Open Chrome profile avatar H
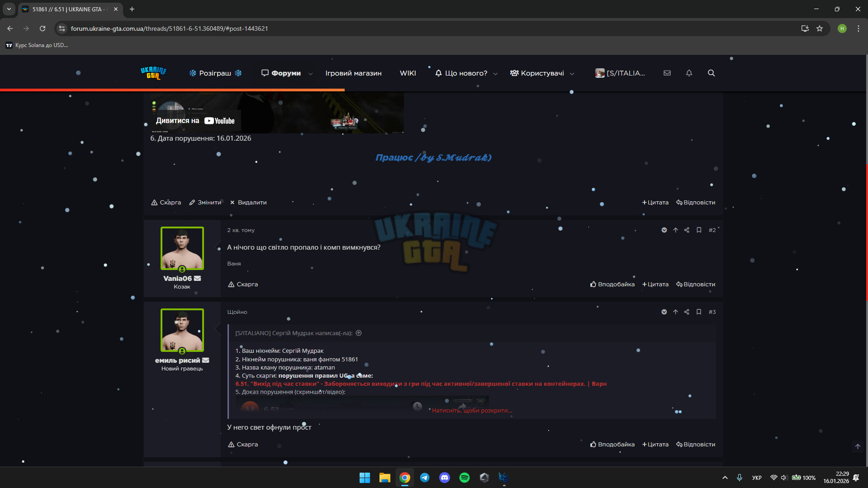868x488 pixels. coord(842,28)
